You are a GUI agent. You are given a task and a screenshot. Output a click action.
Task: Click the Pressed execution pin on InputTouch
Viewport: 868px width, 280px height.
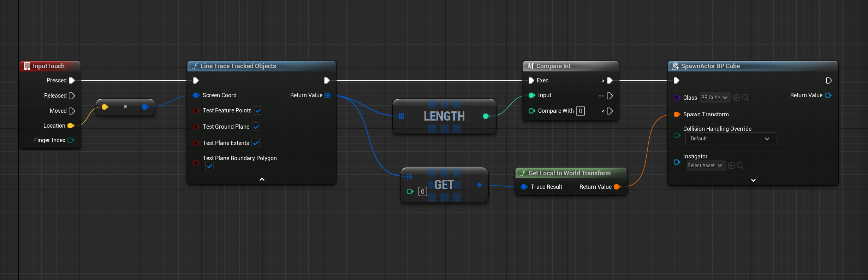(x=72, y=80)
